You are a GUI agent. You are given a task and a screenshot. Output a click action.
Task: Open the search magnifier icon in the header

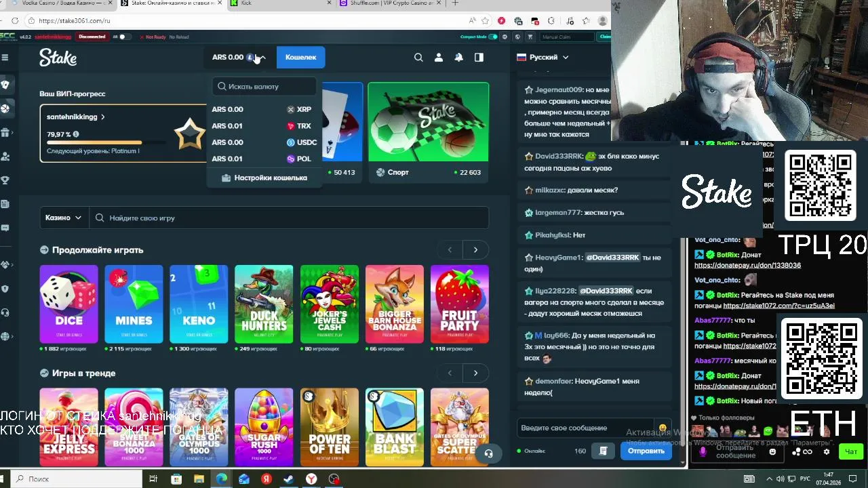(418, 58)
